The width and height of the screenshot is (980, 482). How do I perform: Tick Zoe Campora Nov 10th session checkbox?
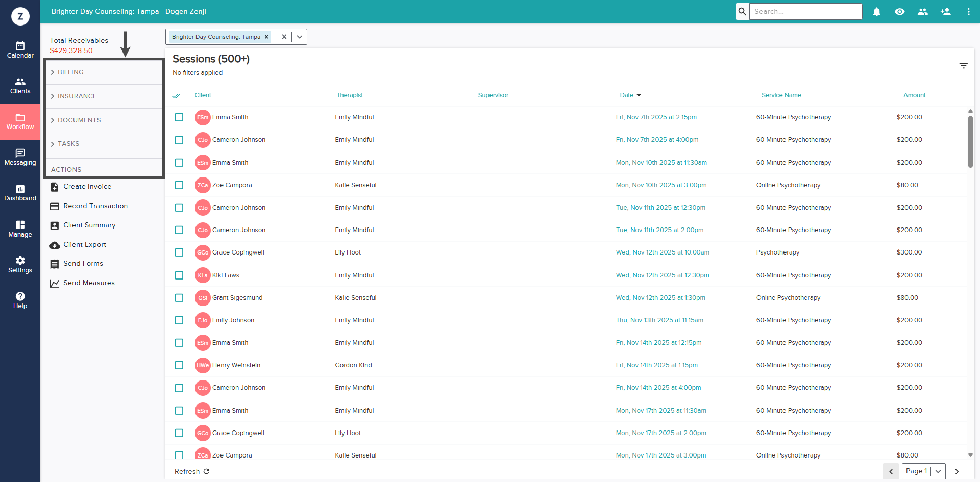tap(179, 185)
